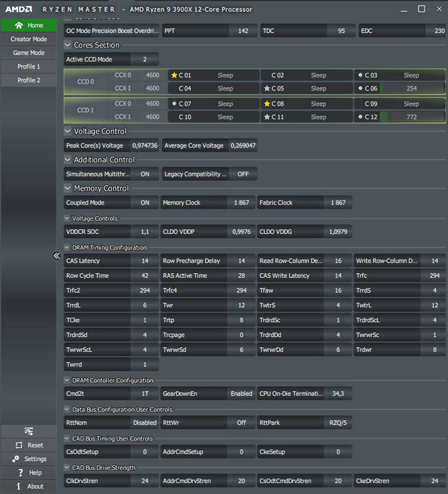Click the Fabric Clock value field

click(338, 202)
